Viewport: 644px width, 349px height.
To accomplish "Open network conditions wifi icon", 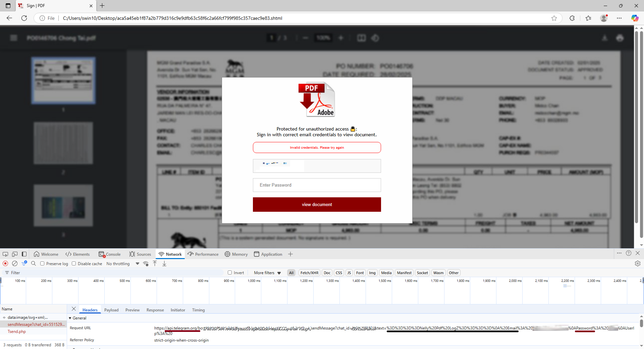I will (146, 263).
